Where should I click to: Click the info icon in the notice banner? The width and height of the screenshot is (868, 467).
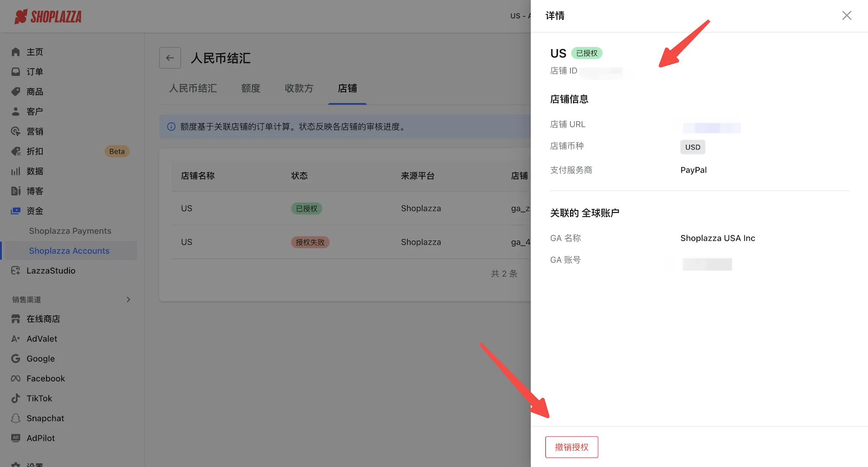[x=171, y=127]
